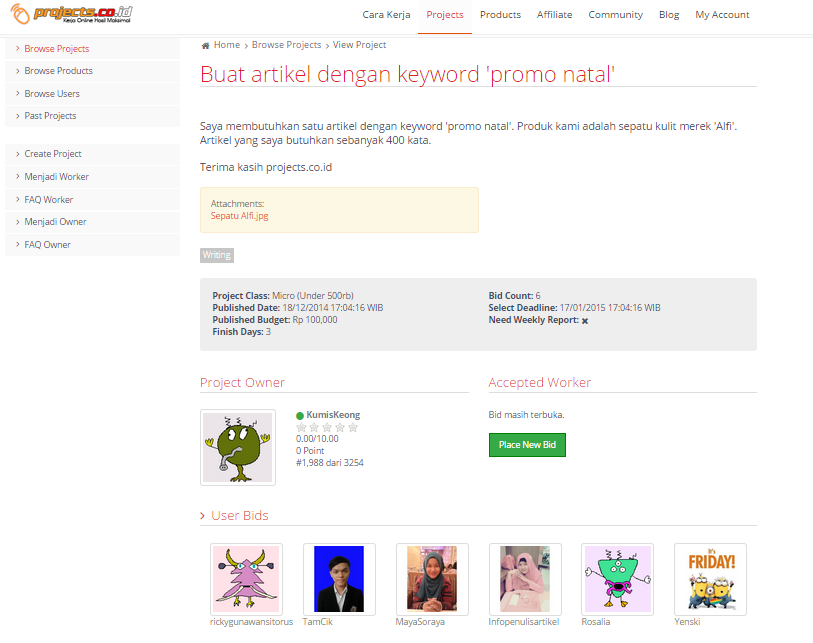Click KumisKeong's green monster avatar
The height and width of the screenshot is (643, 813).
238,447
